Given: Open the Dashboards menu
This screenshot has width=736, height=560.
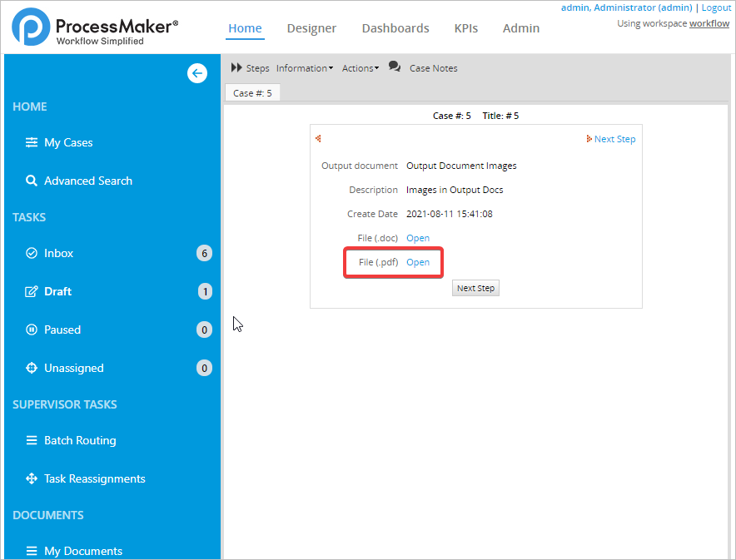Looking at the screenshot, I should (x=395, y=28).
